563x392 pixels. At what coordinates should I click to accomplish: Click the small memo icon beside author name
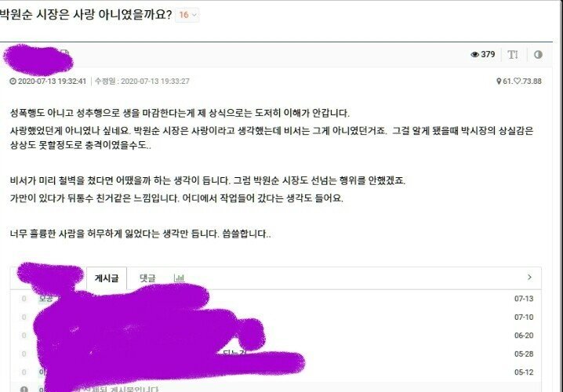64,53
